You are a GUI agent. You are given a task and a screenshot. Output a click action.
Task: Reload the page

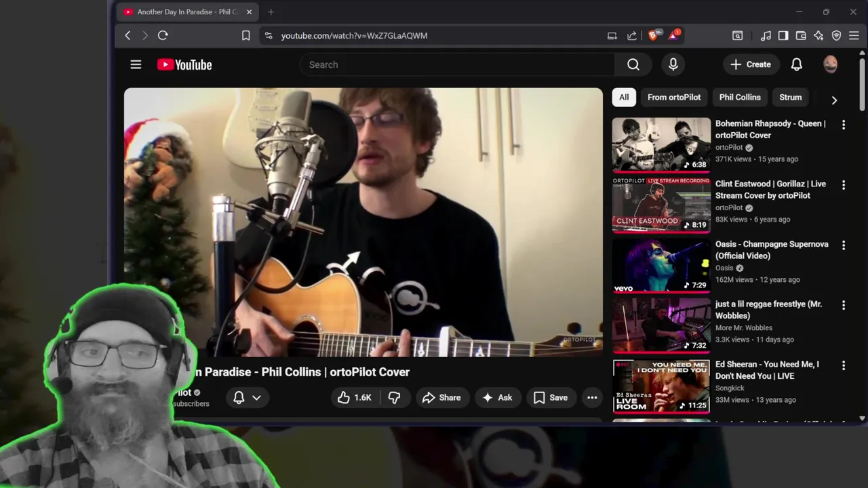163,35
